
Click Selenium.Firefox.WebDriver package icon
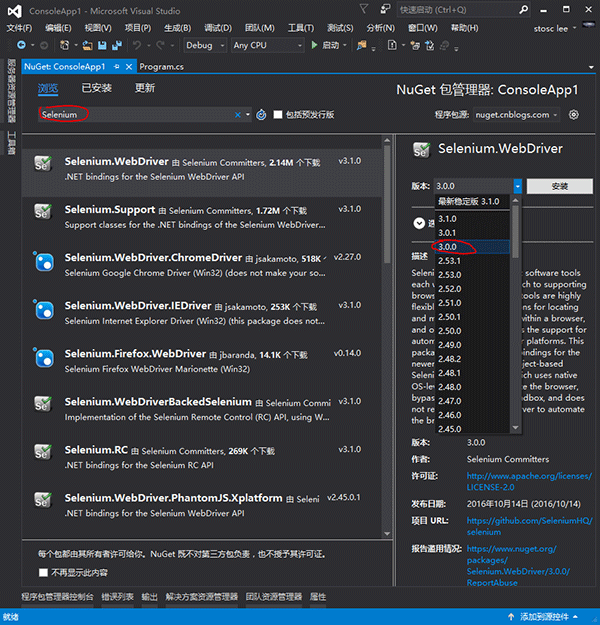pyautogui.click(x=44, y=358)
